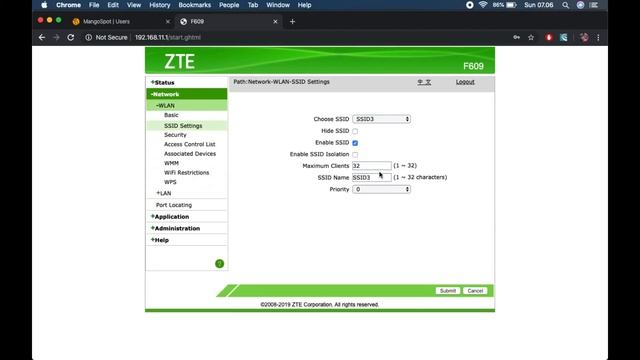The height and width of the screenshot is (360, 640).
Task: Open the Edit menu
Action: pos(113,5)
